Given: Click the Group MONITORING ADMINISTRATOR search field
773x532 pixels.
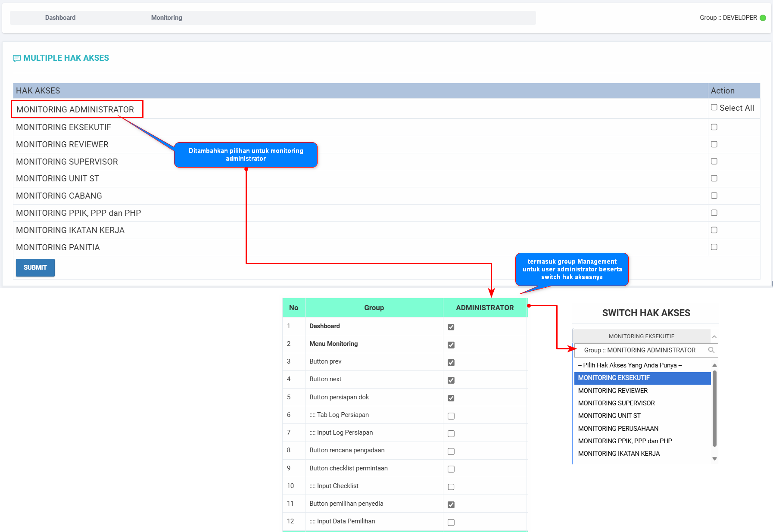Looking at the screenshot, I should click(x=639, y=350).
